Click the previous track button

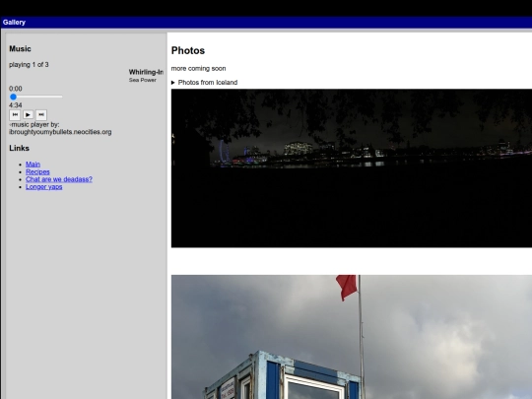click(15, 114)
